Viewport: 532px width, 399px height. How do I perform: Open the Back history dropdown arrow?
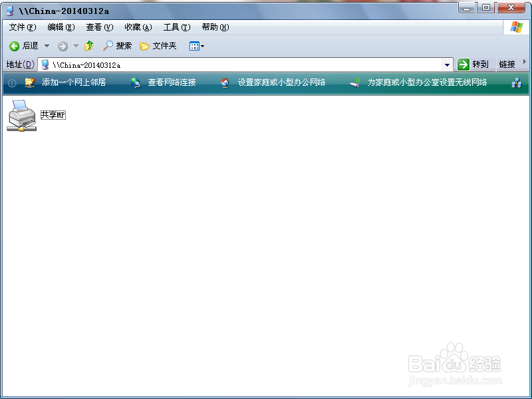pos(47,46)
